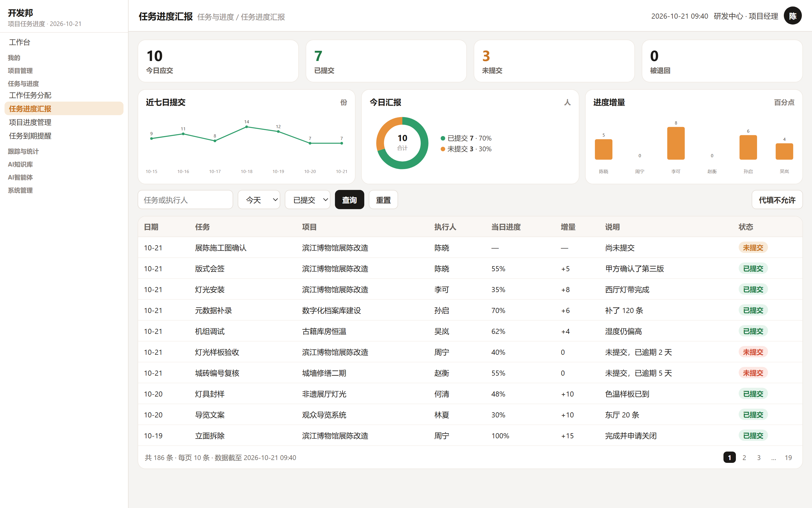Viewport: 812px width, 508px height.
Task: Click the 未提交 legend item in donut chart
Action: coord(466,149)
